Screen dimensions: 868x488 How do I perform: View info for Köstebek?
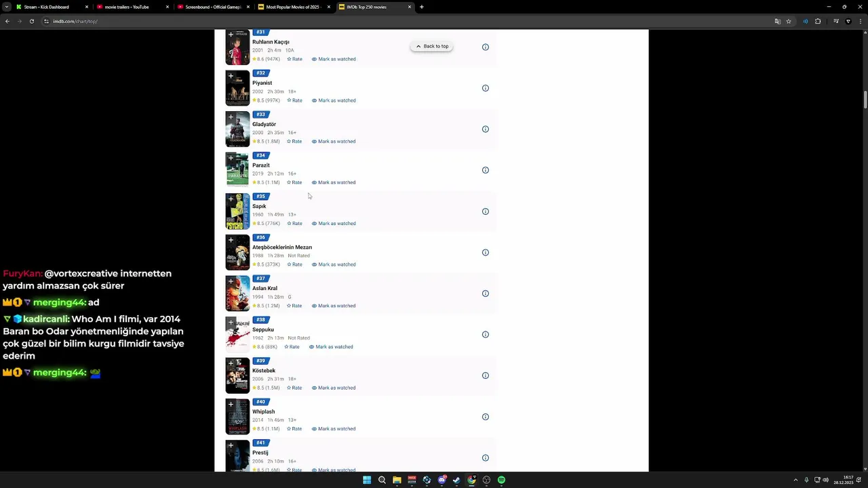coord(486,375)
